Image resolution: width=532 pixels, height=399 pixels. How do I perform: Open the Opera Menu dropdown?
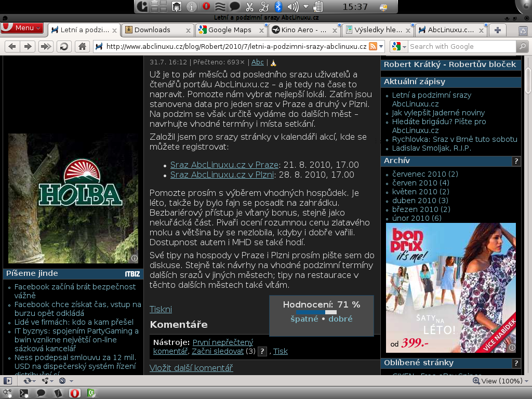click(22, 28)
